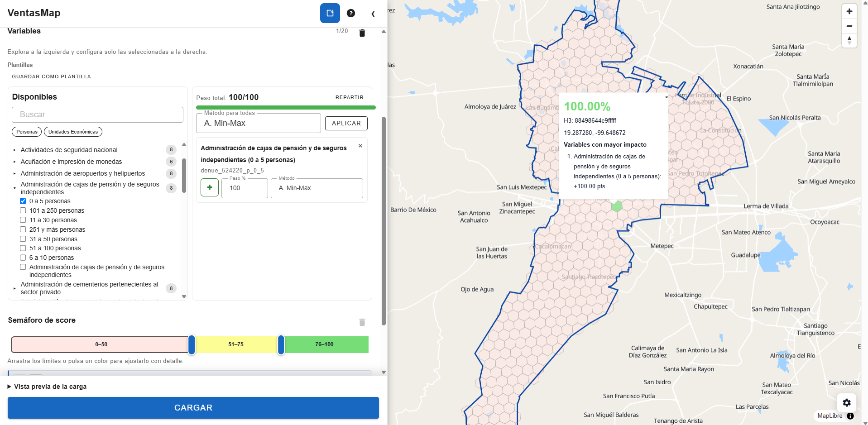Collapse the sidebar with the chevron arrow
868x425 pixels.
pyautogui.click(x=373, y=14)
